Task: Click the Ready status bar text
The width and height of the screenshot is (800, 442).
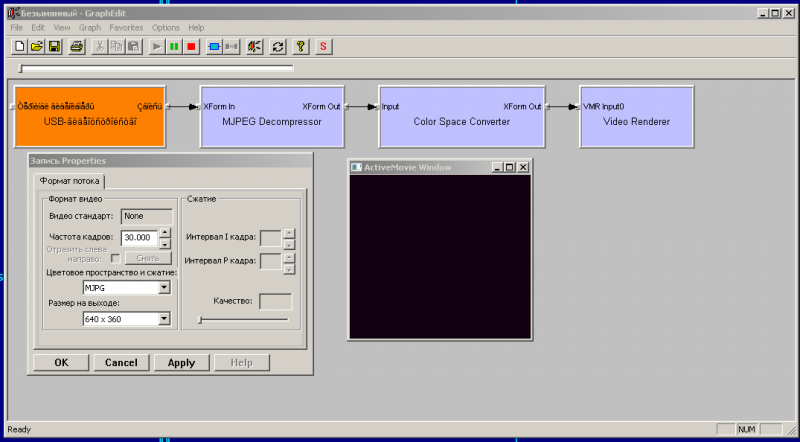Action: point(19,429)
